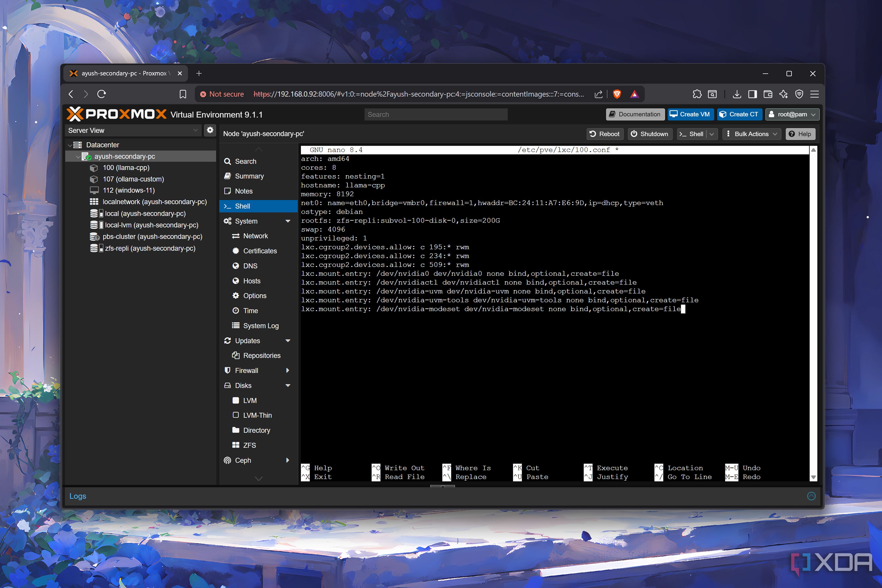Image resolution: width=882 pixels, height=588 pixels.
Task: Select zfs-repli storage in tree
Action: pos(150,248)
